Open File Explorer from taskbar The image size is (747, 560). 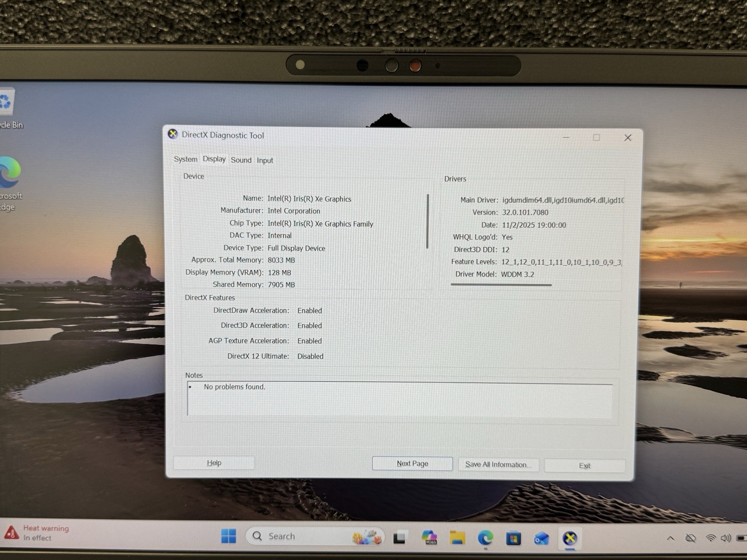point(457,538)
